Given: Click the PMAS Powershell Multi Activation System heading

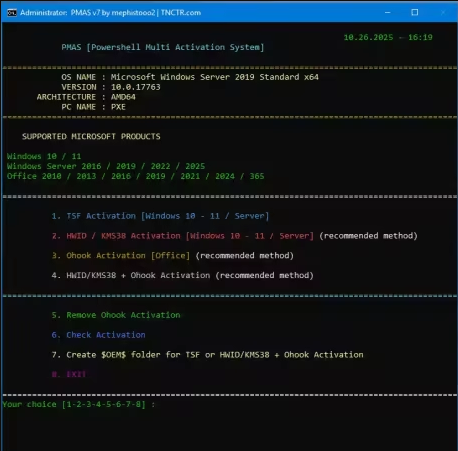Looking at the screenshot, I should 163,47.
